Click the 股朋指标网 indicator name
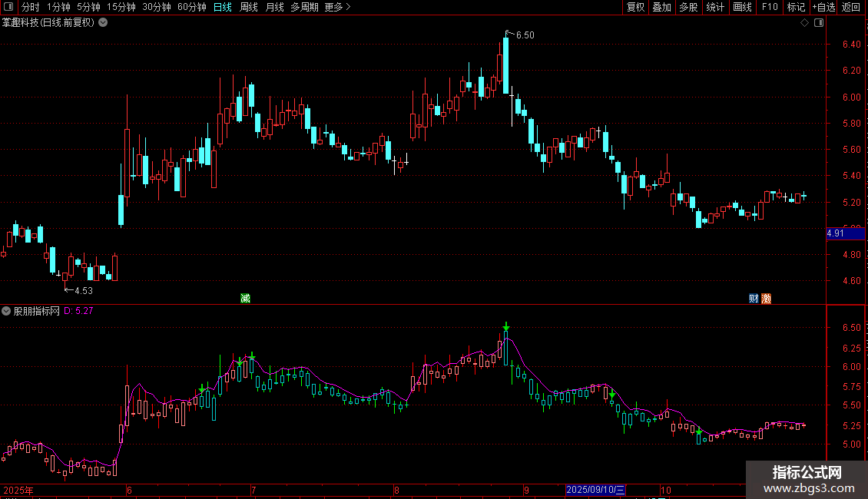 [x=37, y=312]
